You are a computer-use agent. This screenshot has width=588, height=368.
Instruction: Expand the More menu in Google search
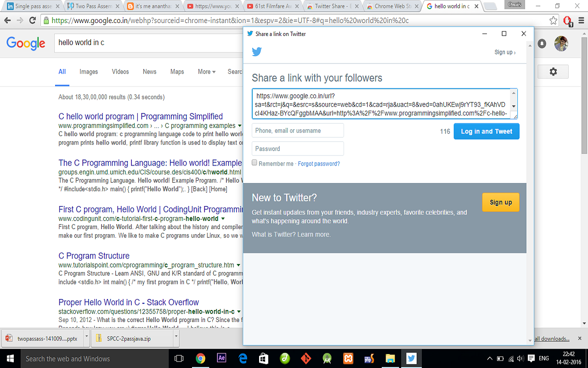pyautogui.click(x=207, y=72)
